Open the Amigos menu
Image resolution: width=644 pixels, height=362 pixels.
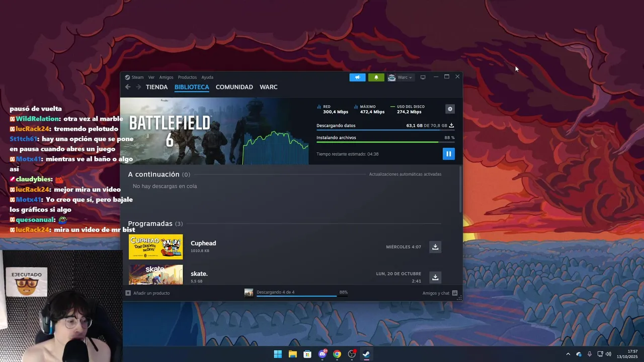166,77
